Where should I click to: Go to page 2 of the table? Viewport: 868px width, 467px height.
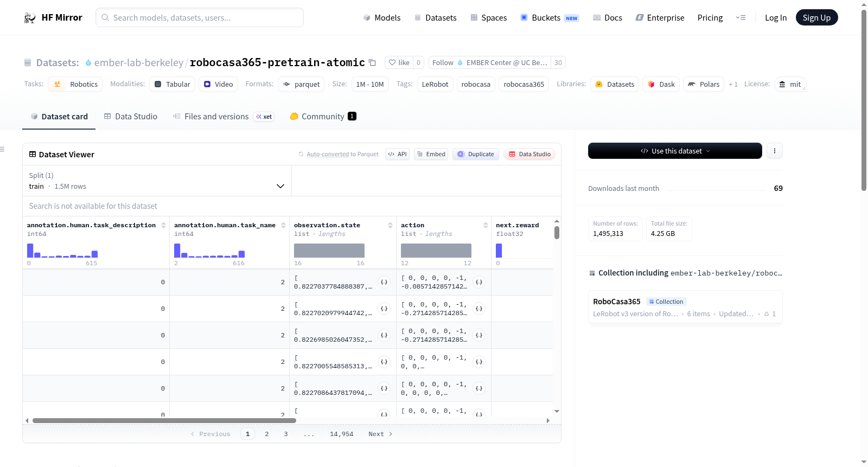click(x=267, y=434)
